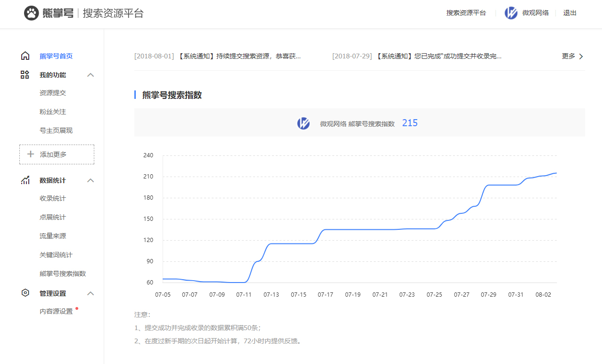Screen dimensions: 602x364
Task: Click 搜索资源平台 link in header
Action: coord(466,13)
